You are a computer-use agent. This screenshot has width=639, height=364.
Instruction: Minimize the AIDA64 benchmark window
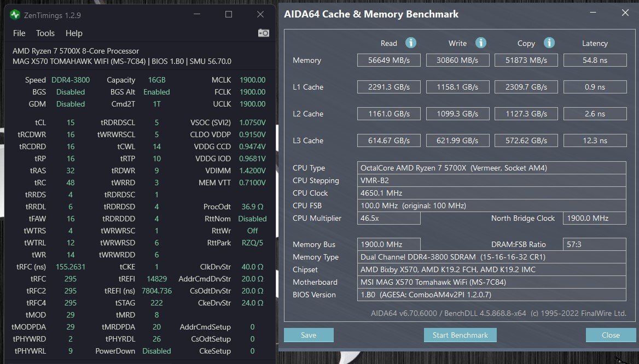[594, 13]
